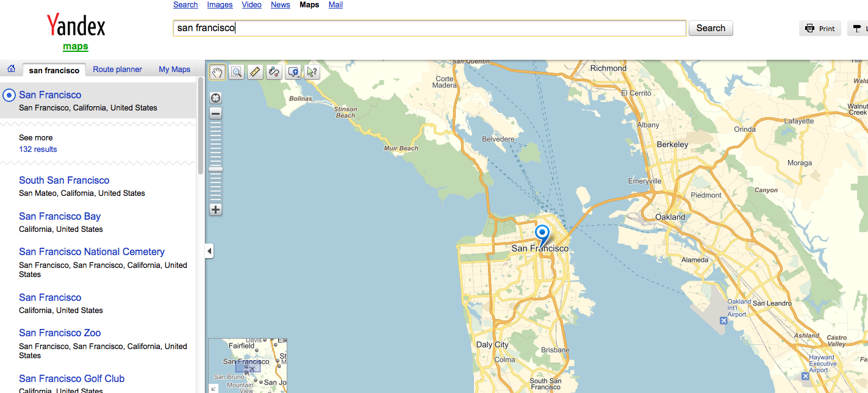Zoom in with the plus button
Viewport: 868px width, 393px height.
[x=215, y=209]
